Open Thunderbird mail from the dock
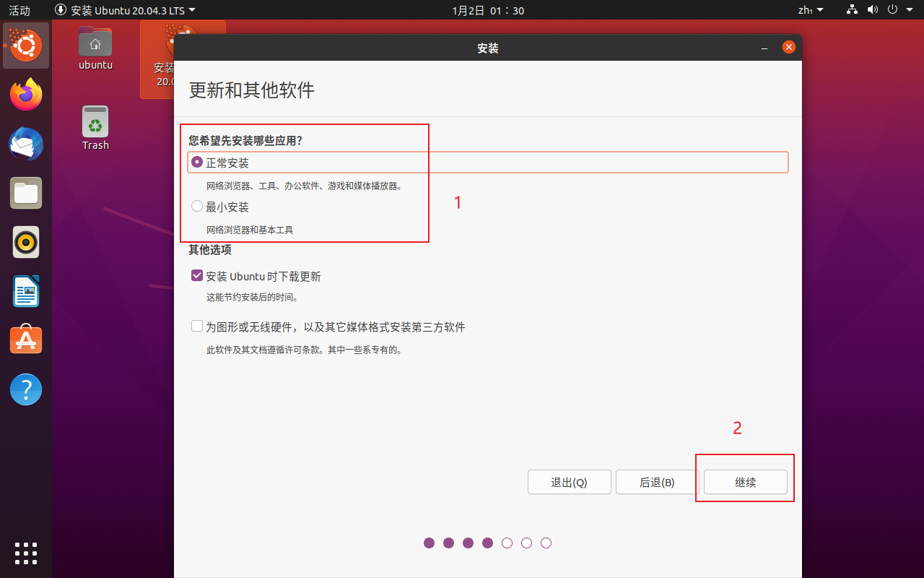The width and height of the screenshot is (924, 578). [x=26, y=144]
